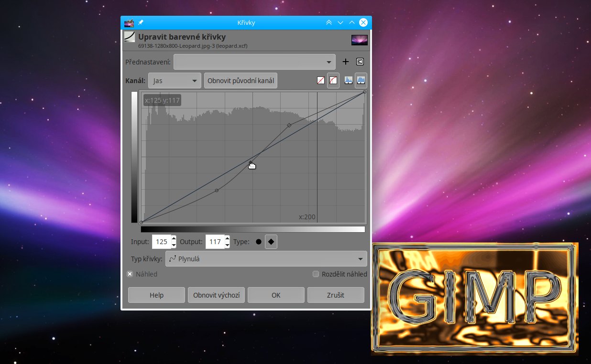Select the curve endpoint at top-right corner
The height and width of the screenshot is (364, 591).
(x=364, y=92)
